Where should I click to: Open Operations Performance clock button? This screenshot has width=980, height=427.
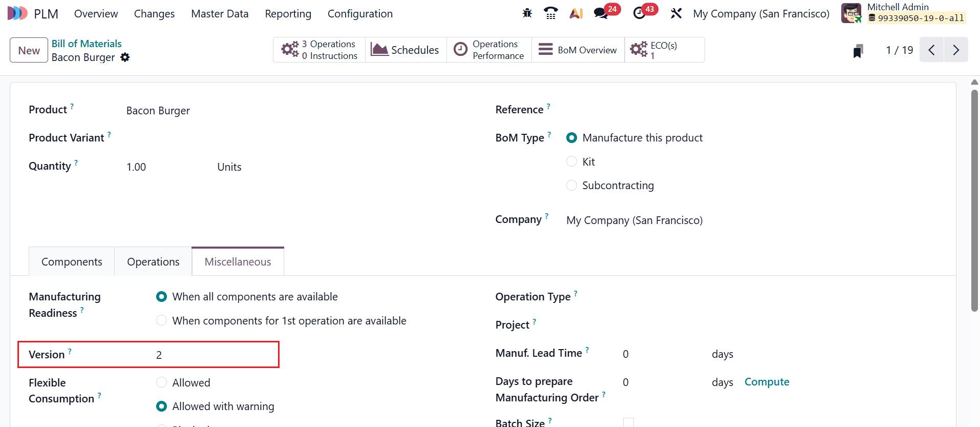tap(489, 50)
